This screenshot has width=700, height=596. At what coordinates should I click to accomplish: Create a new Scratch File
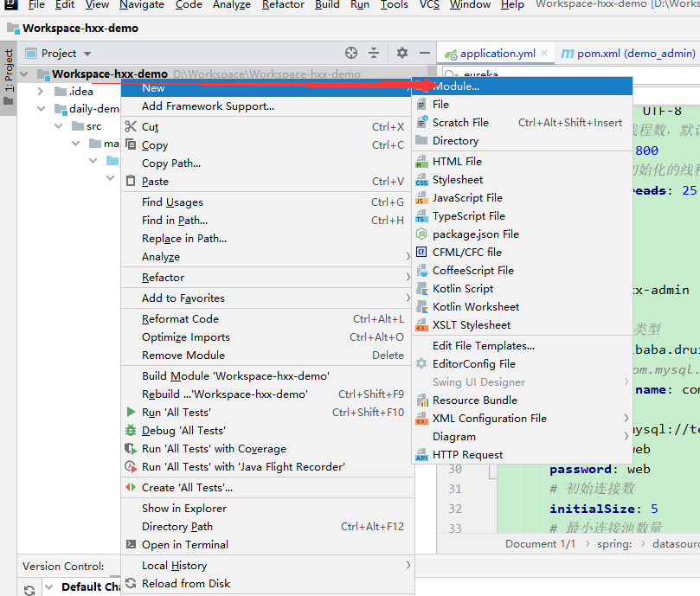pos(523,122)
